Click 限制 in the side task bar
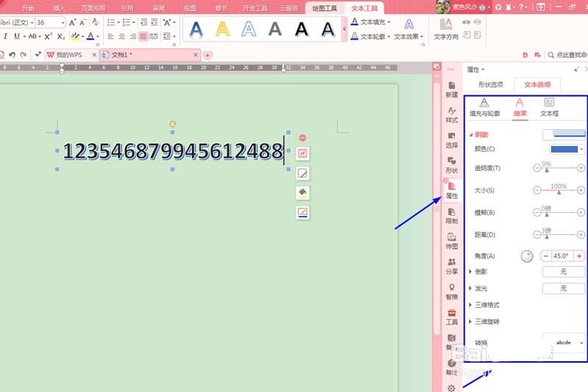Image resolution: width=588 pixels, height=392 pixels. coord(451,217)
